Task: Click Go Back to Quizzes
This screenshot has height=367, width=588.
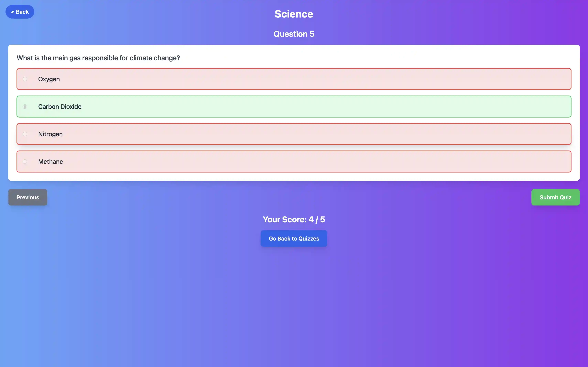Action: 294,238
